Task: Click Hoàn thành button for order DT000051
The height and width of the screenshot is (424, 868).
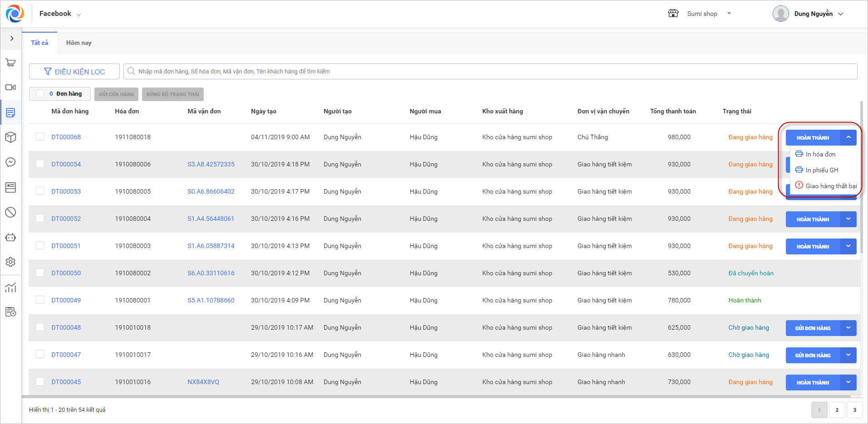Action: pyautogui.click(x=812, y=246)
